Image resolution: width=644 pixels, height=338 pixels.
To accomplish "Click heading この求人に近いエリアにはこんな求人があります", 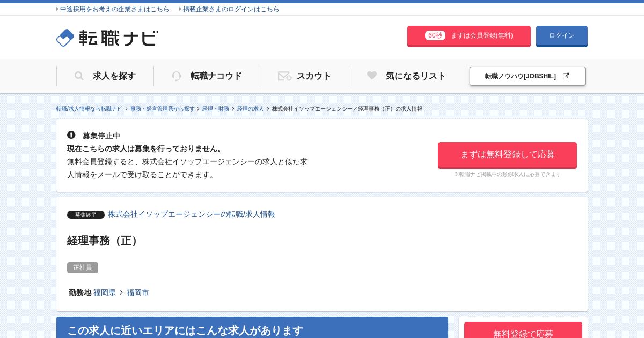I will (x=185, y=330).
